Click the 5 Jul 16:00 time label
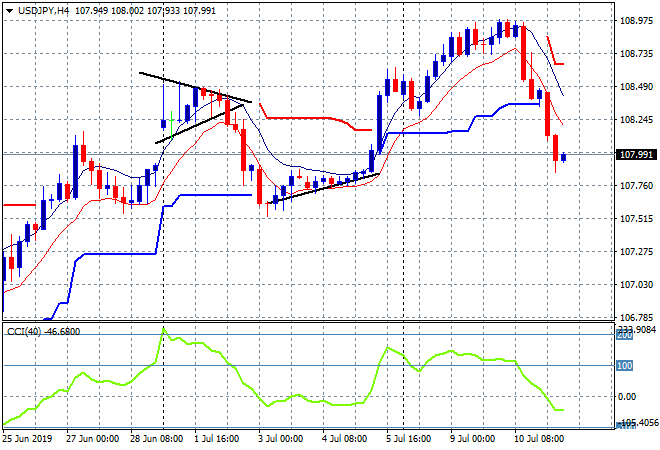This screenshot has width=660, height=450. tap(408, 439)
